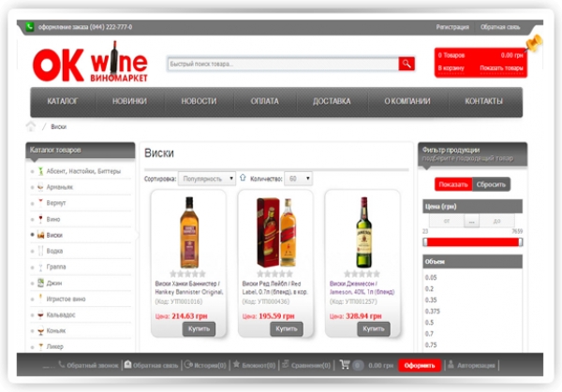The height and width of the screenshot is (392, 562).
Task: Click the Hankey Bannister star rating
Action: click(188, 274)
